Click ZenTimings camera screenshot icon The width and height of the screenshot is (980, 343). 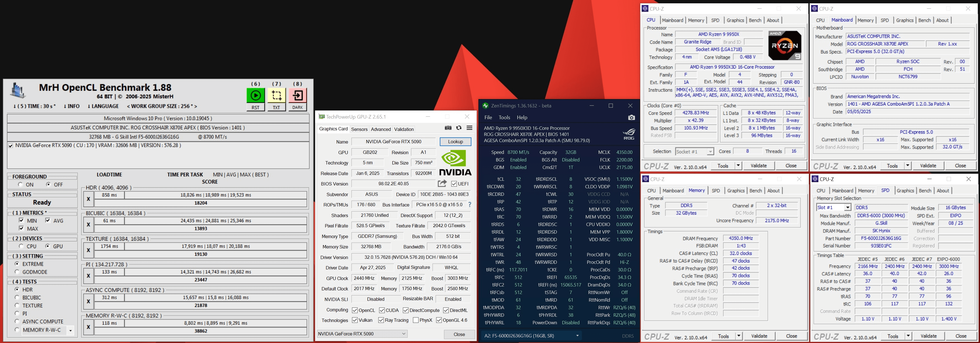(632, 118)
